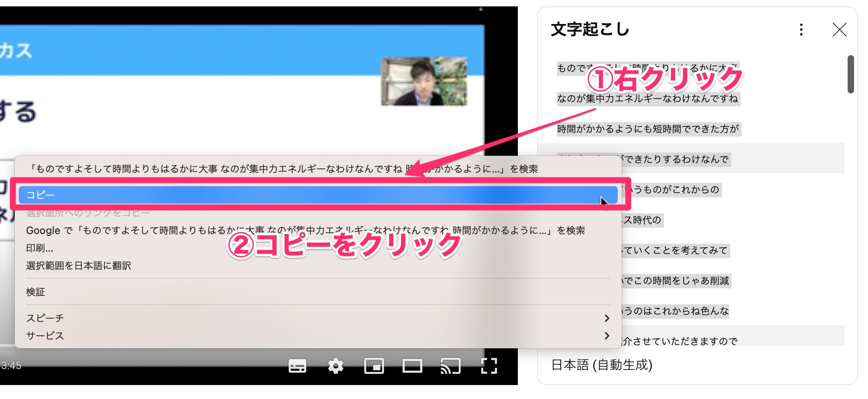Click the presenter webcam thumbnail in video
The image size is (868, 399).
pyautogui.click(x=424, y=81)
